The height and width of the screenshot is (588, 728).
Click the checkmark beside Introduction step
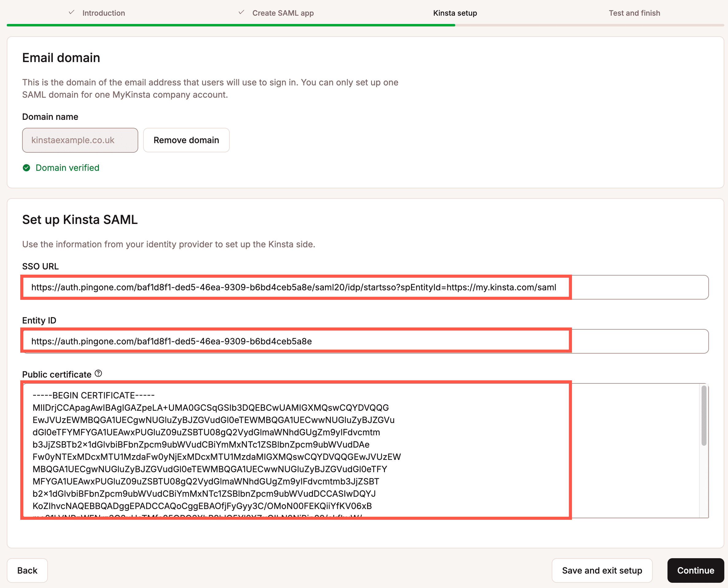[x=71, y=13]
